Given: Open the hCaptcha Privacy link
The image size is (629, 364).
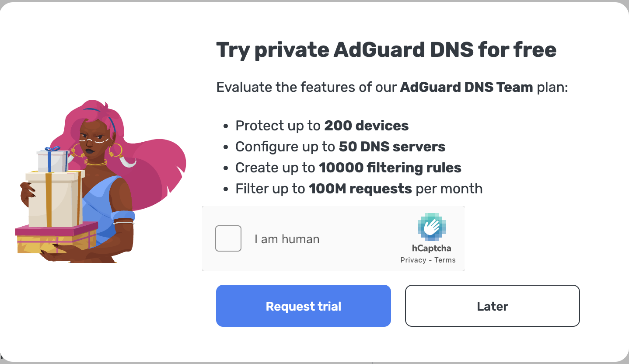Looking at the screenshot, I should (413, 260).
